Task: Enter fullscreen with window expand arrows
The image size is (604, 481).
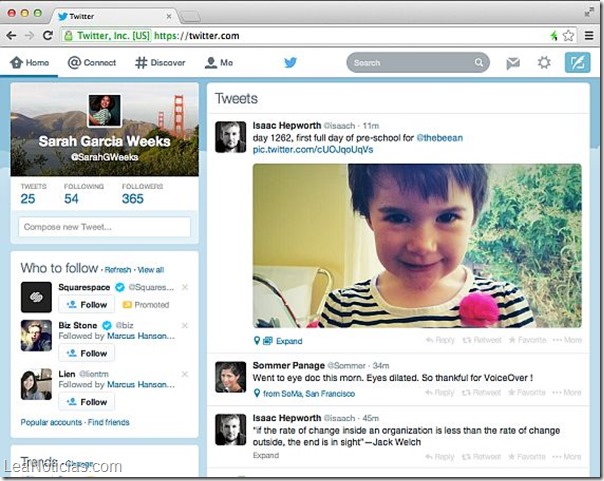Action: point(589,12)
